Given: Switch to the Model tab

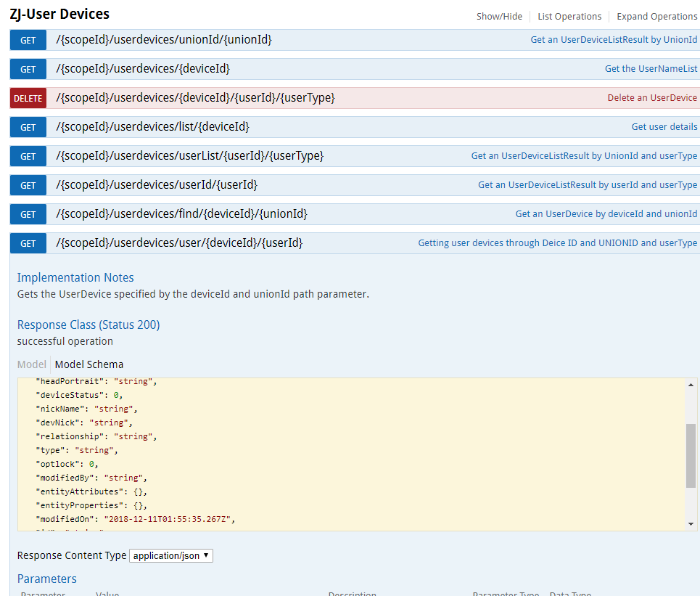Looking at the screenshot, I should [32, 364].
